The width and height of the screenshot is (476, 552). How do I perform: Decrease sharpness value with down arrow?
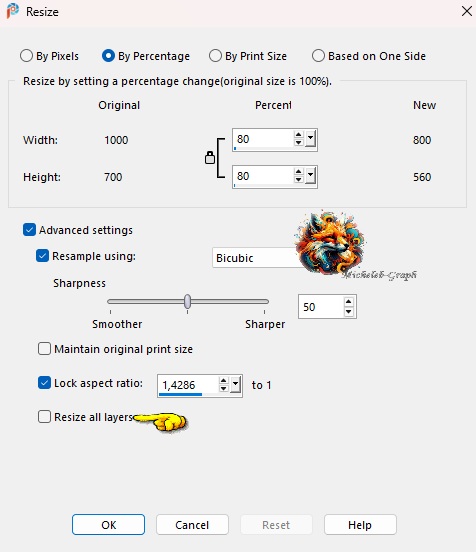pyautogui.click(x=349, y=312)
